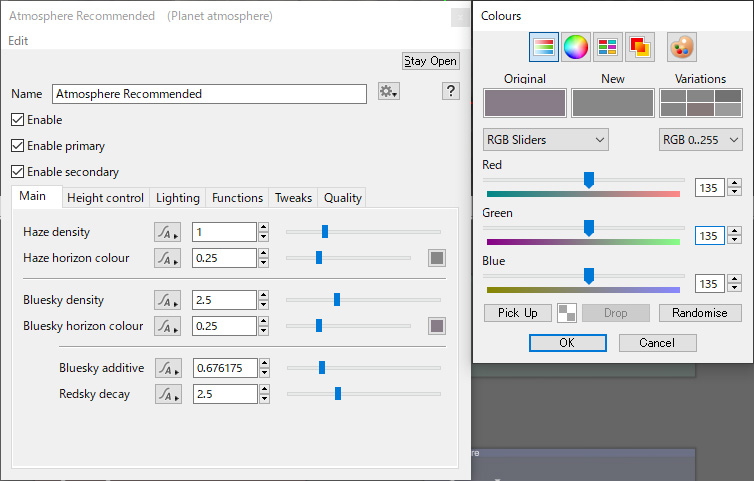This screenshot has height=481, width=754.
Task: Click the Name text field
Action: (209, 94)
